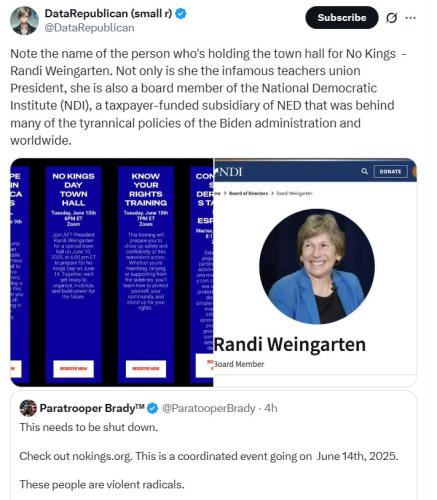Click Register Now under No Kings Town Hall
This screenshot has height=500, width=437.
point(73,369)
